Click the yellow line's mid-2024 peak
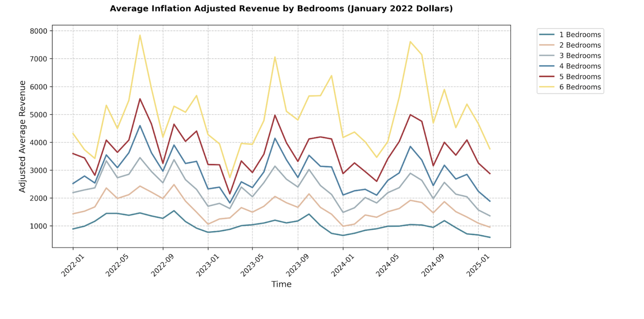The height and width of the screenshot is (319, 644). (410, 42)
